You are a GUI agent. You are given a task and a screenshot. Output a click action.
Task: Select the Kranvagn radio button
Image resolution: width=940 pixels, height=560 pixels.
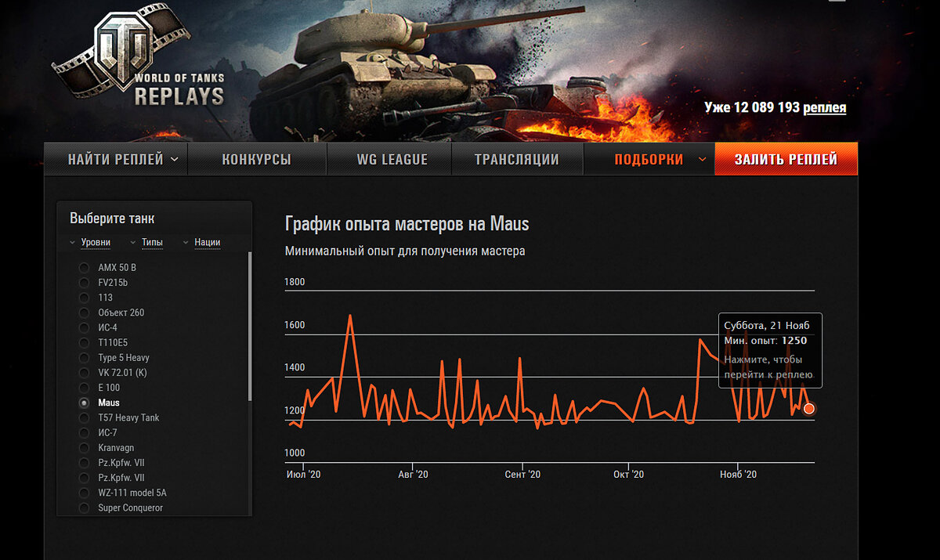(x=84, y=448)
